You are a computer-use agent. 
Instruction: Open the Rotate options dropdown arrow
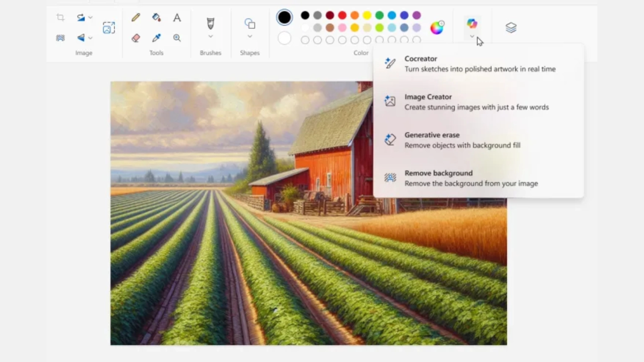click(90, 18)
